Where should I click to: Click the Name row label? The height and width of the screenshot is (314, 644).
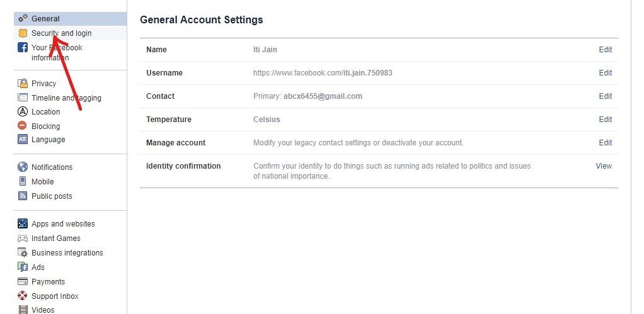[x=156, y=50]
